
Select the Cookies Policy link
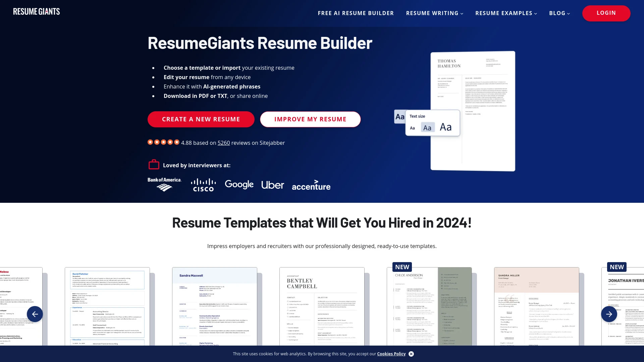pos(391,354)
